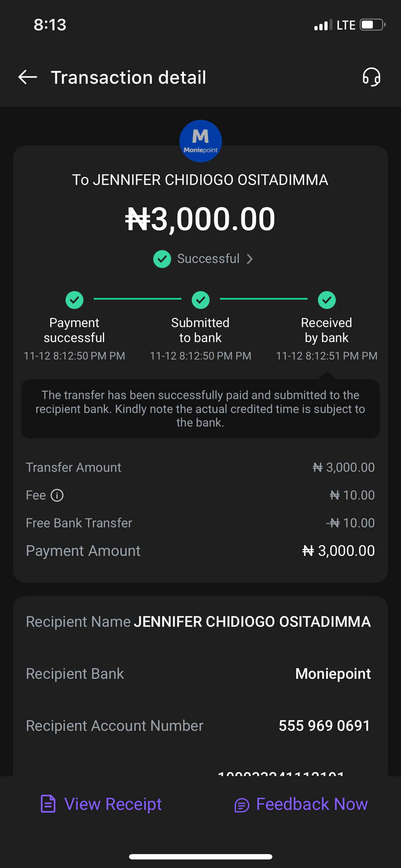
Task: Open the Successful status details
Action: (x=209, y=259)
